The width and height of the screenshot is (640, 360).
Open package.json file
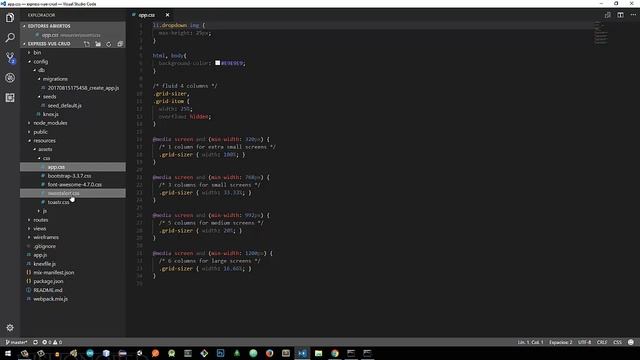pos(48,281)
